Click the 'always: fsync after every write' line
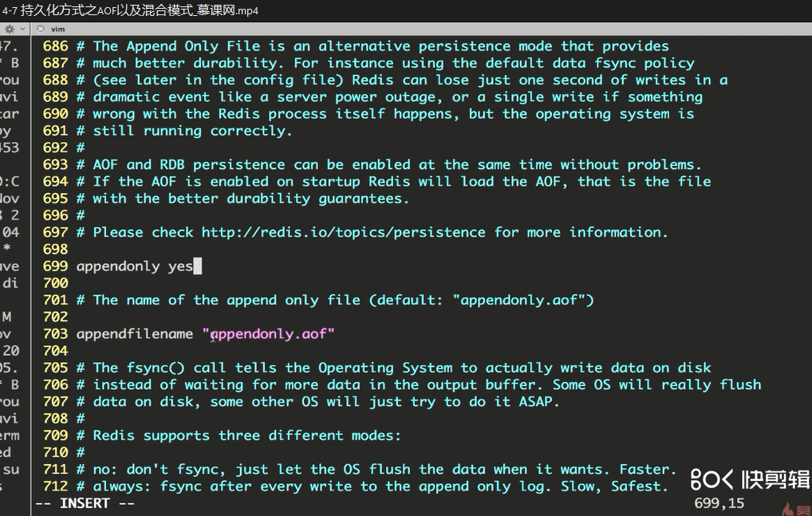The height and width of the screenshot is (516, 812). point(376,486)
